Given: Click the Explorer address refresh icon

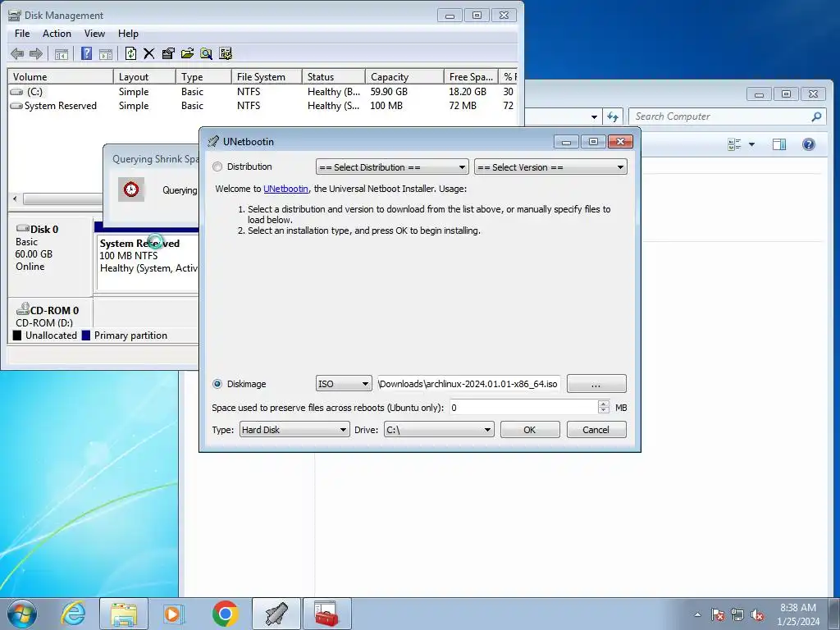Looking at the screenshot, I should click(x=613, y=116).
